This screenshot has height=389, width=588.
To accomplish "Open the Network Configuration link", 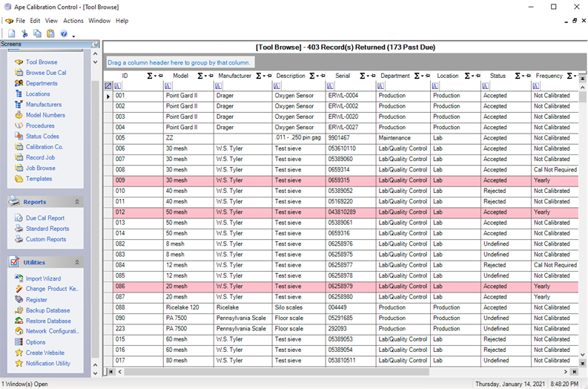I will point(53,331).
